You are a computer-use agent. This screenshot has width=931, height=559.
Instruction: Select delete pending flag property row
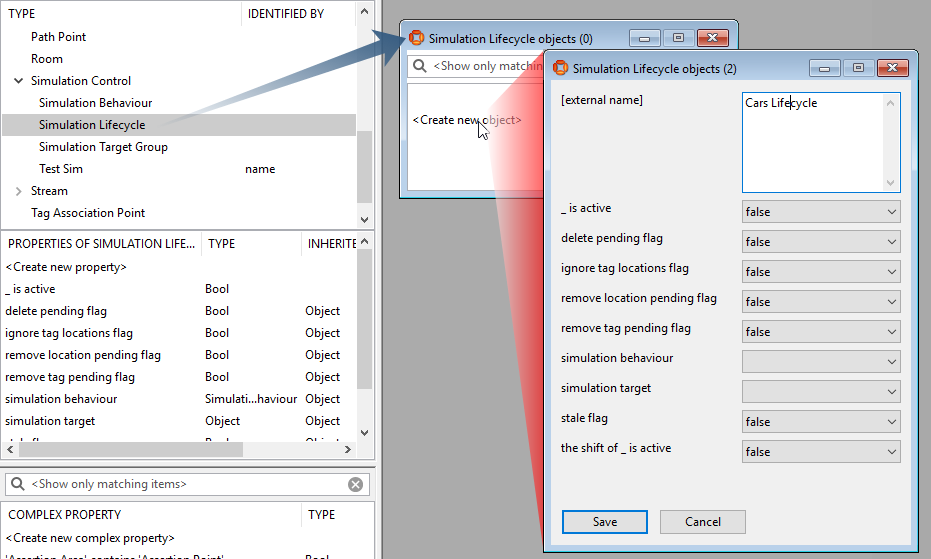pyautogui.click(x=179, y=311)
